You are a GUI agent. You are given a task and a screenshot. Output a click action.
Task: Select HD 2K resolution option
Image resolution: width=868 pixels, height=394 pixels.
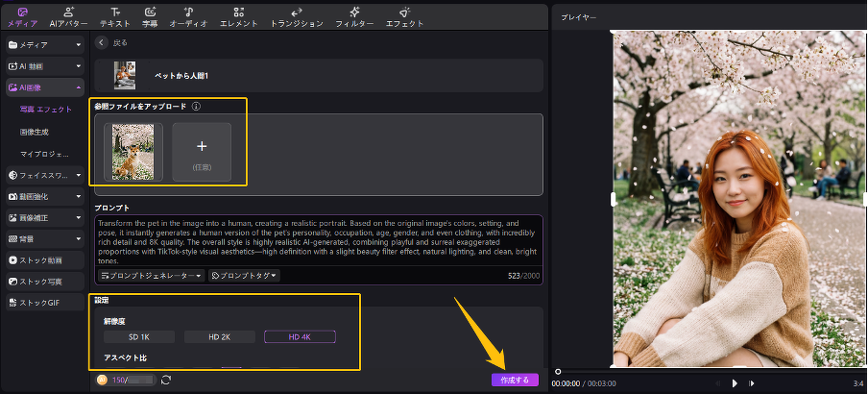(219, 336)
